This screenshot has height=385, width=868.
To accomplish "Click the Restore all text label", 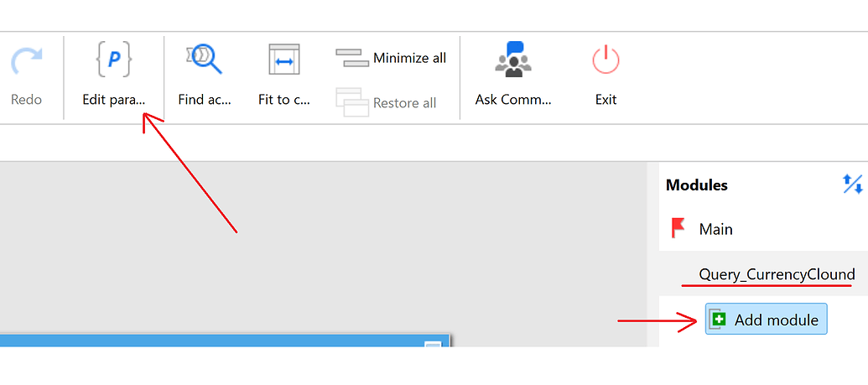I will point(405,103).
